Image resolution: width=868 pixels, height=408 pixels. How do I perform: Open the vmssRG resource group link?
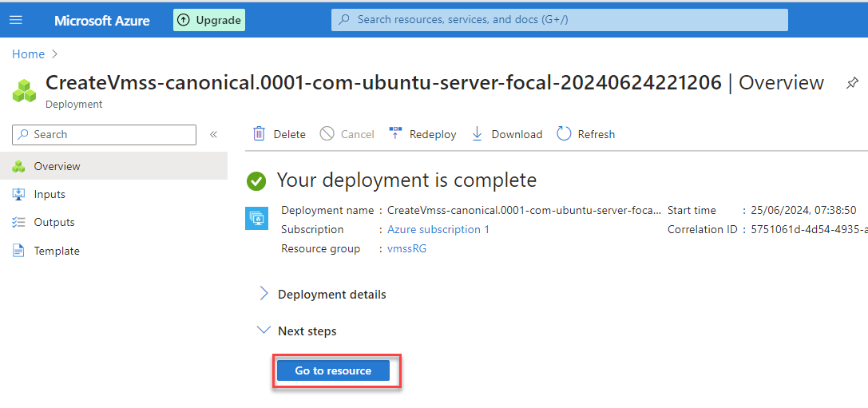[x=406, y=248]
